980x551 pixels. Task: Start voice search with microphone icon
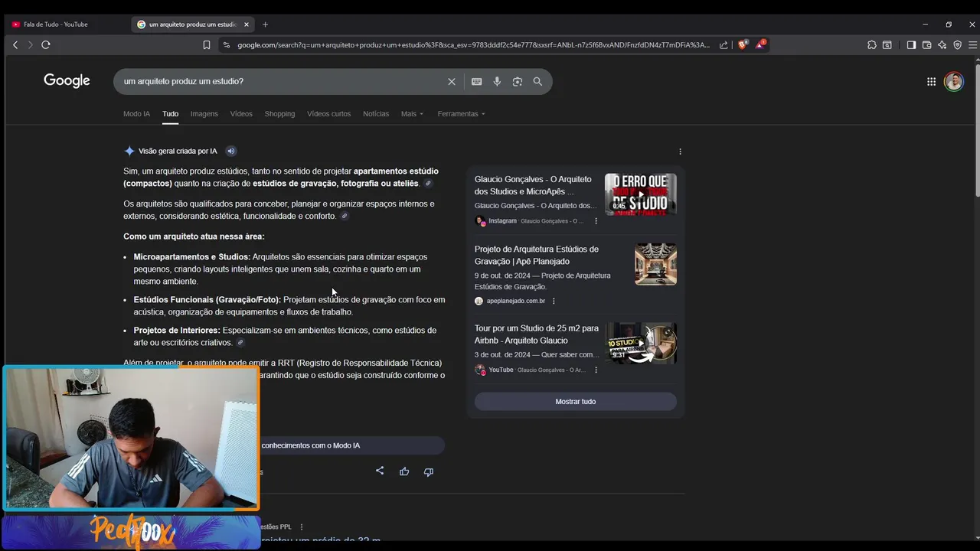point(497,82)
